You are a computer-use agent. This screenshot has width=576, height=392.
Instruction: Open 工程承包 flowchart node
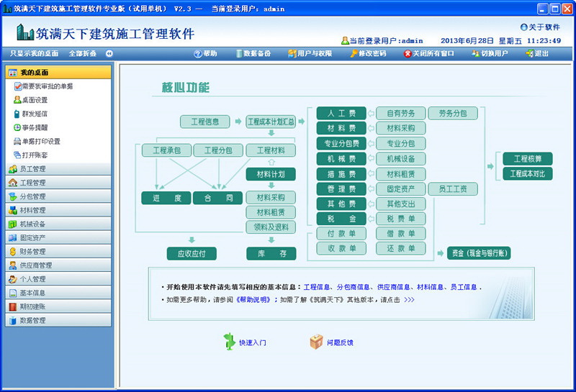[x=167, y=150]
